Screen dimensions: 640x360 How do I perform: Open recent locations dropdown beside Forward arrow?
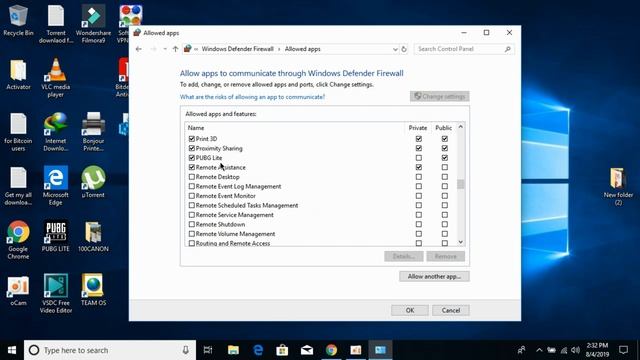165,49
